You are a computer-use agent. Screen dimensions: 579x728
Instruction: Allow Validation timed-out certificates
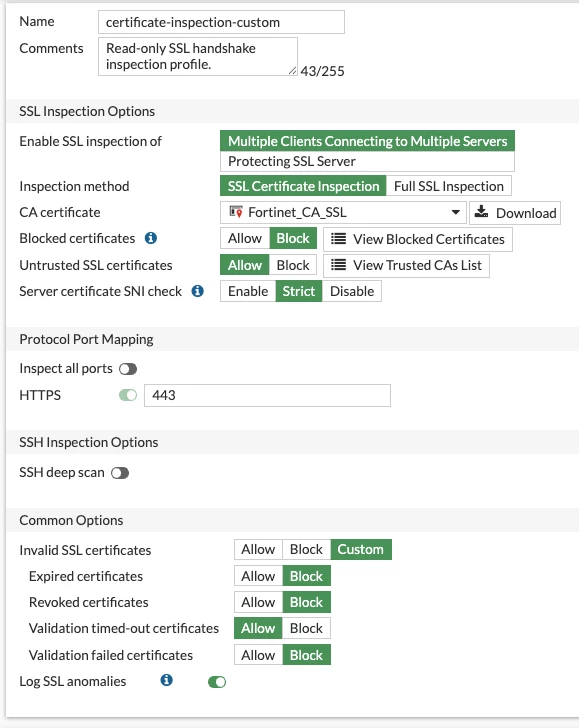pyautogui.click(x=258, y=628)
